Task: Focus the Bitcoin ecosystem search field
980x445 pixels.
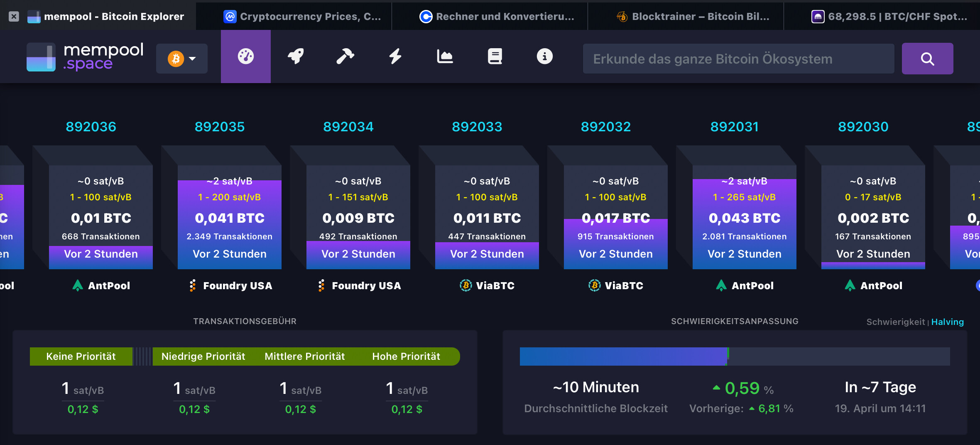Action: pos(738,59)
